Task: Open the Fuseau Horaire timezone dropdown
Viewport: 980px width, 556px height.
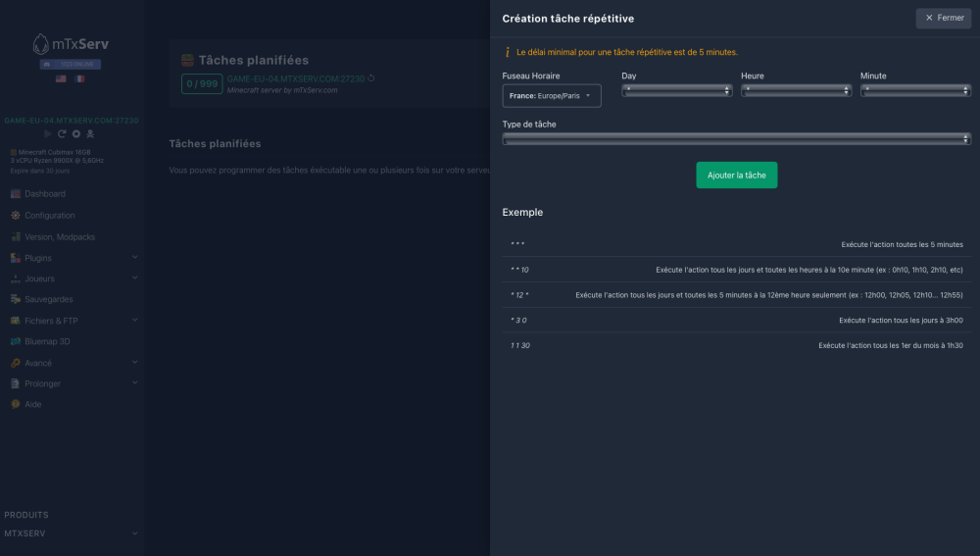Action: click(x=551, y=95)
